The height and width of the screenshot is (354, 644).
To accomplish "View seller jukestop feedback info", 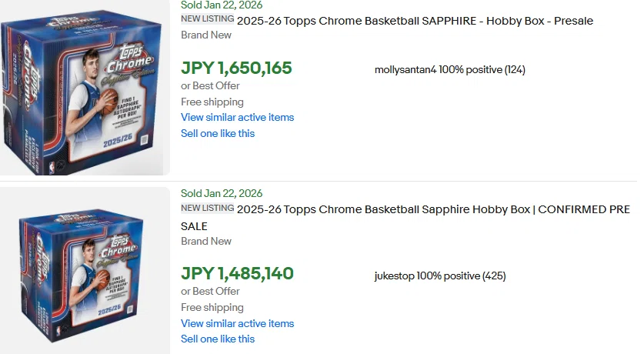I will tap(440, 276).
